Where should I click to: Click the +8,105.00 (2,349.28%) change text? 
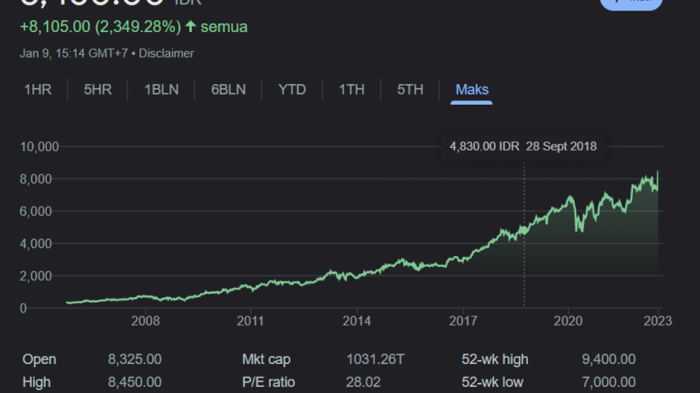tap(100, 27)
